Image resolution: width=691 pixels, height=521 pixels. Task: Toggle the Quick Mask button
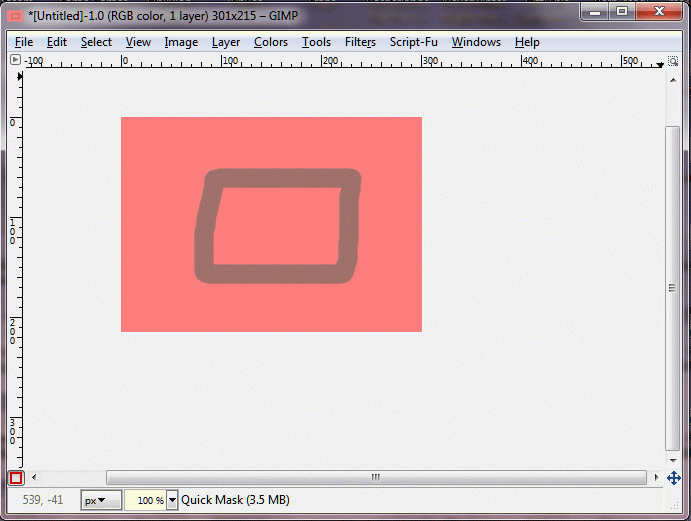click(x=16, y=478)
